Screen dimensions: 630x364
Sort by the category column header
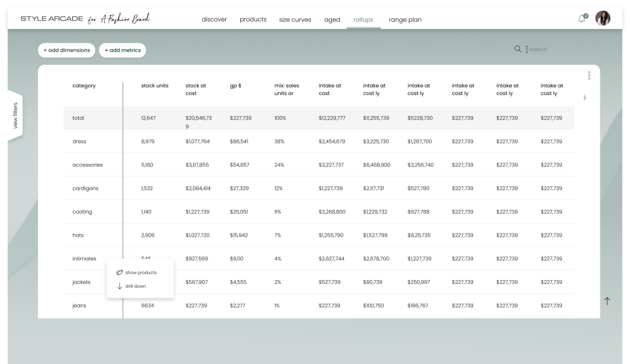(84, 85)
